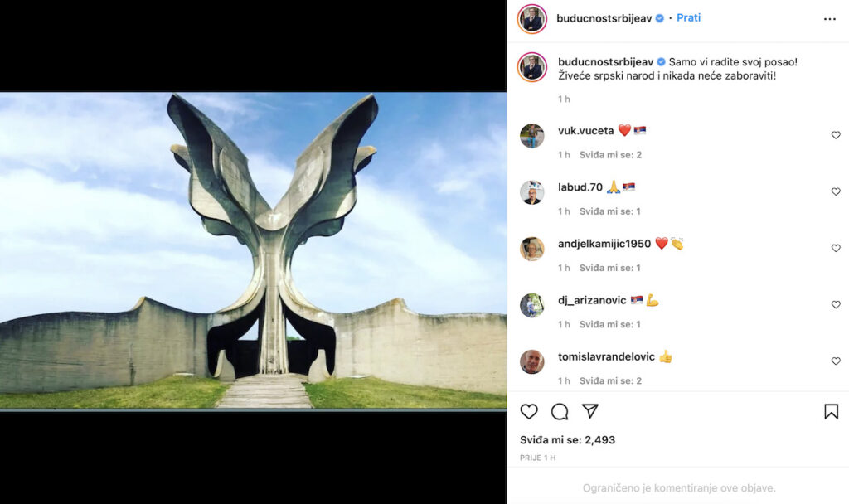849x504 pixels.
Task: Open vuk.vuceta profile link
Action: point(585,130)
